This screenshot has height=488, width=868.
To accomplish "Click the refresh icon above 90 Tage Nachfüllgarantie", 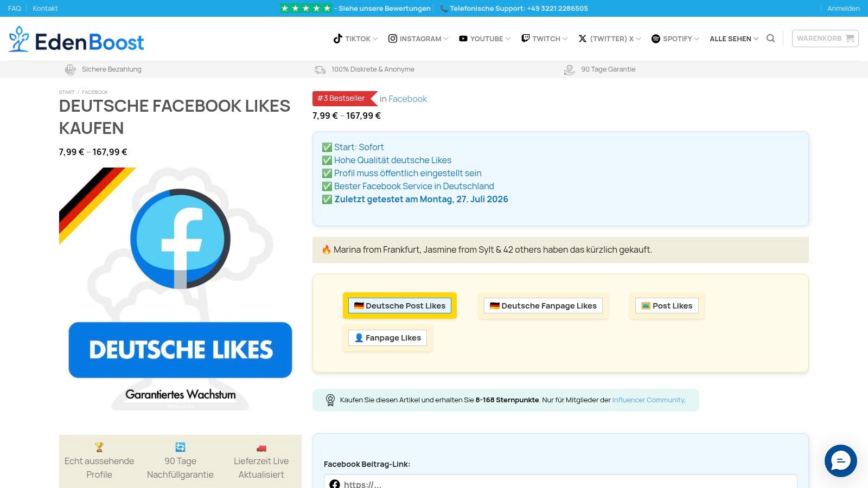I will tap(180, 447).
